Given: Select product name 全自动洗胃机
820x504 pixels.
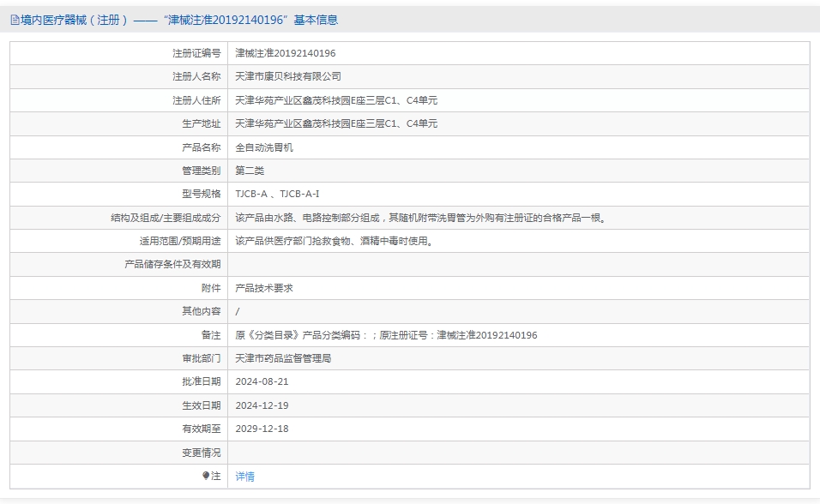Looking at the screenshot, I should coord(264,147).
